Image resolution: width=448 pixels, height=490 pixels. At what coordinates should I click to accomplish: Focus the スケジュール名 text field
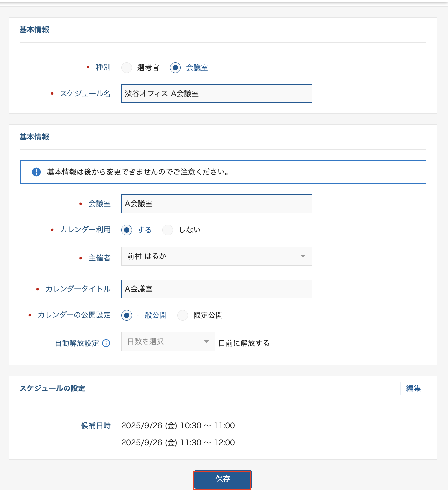coord(216,94)
